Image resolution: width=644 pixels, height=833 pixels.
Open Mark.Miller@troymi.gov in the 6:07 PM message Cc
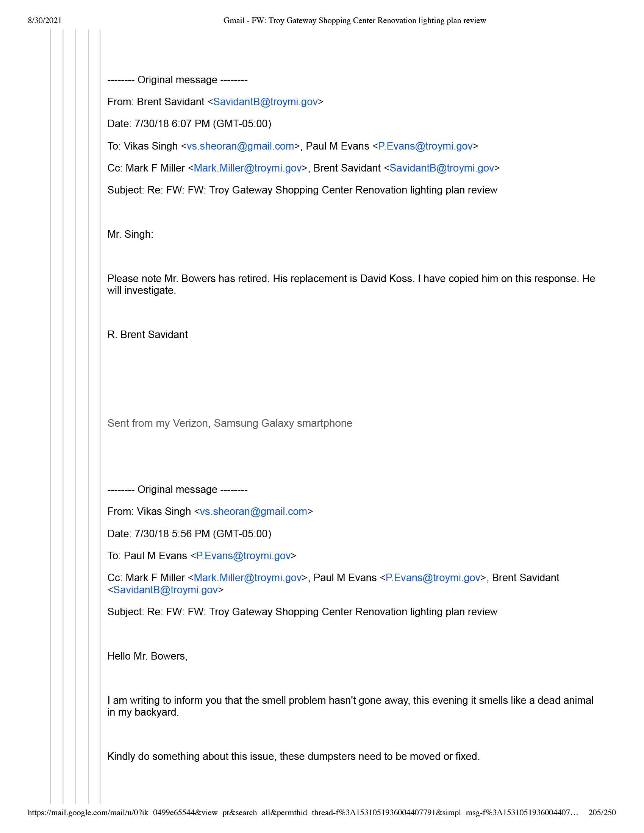tap(248, 168)
